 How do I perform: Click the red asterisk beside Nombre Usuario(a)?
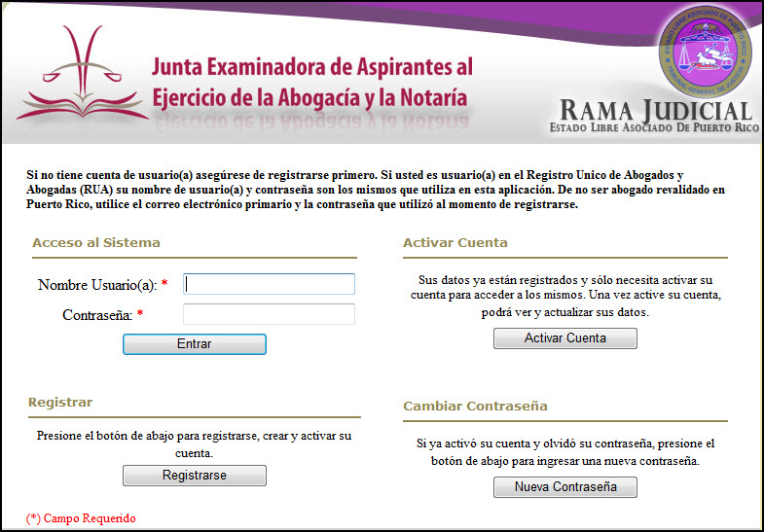(x=164, y=285)
